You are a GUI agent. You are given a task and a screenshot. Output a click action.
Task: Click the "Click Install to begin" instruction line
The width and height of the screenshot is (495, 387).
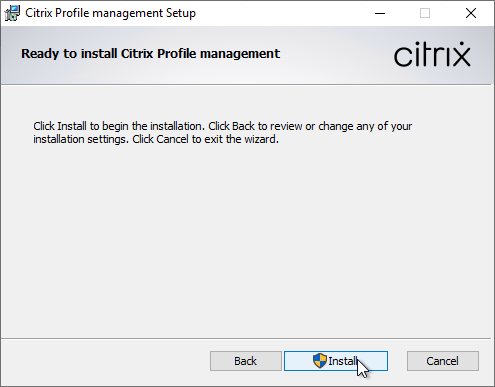(222, 126)
